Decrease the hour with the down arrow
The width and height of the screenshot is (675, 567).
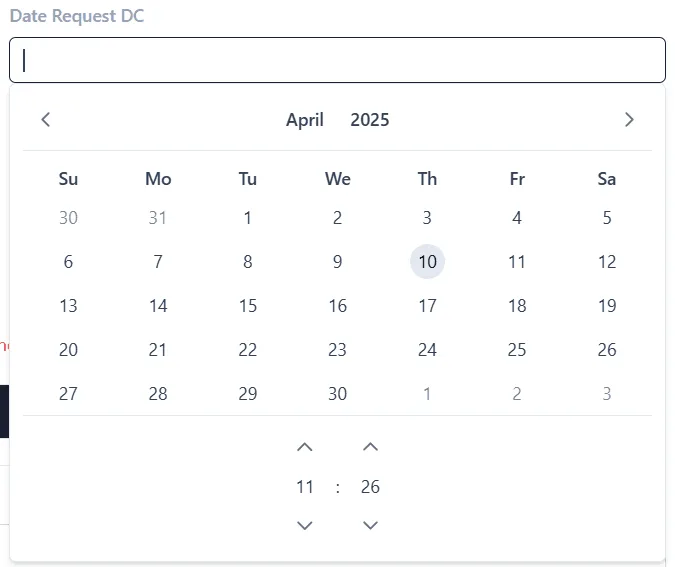(305, 525)
